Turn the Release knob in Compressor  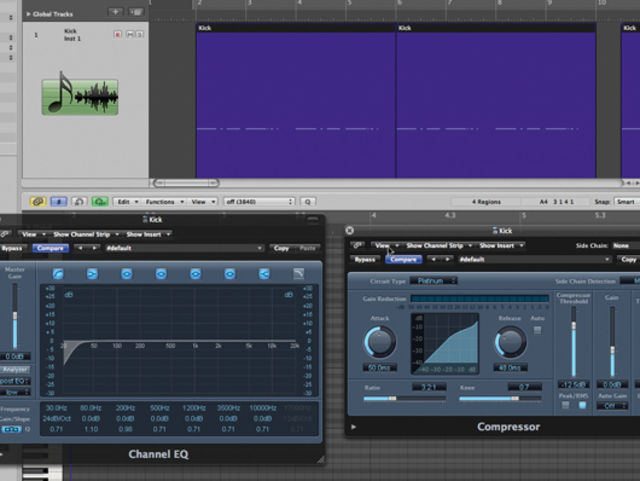pyautogui.click(x=510, y=342)
